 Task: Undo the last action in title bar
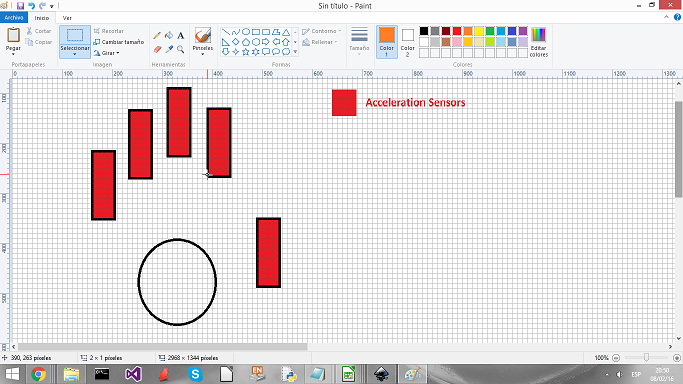[31, 6]
